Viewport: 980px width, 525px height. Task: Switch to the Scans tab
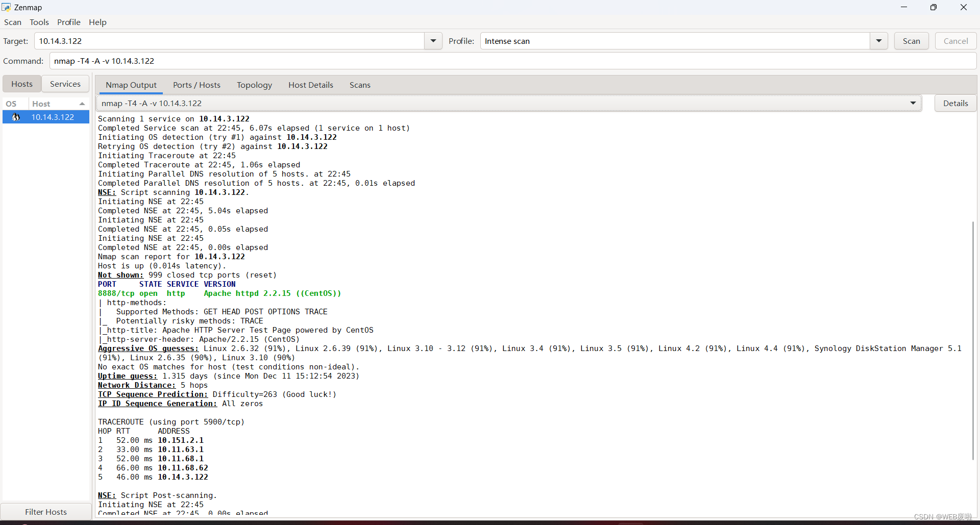click(360, 85)
